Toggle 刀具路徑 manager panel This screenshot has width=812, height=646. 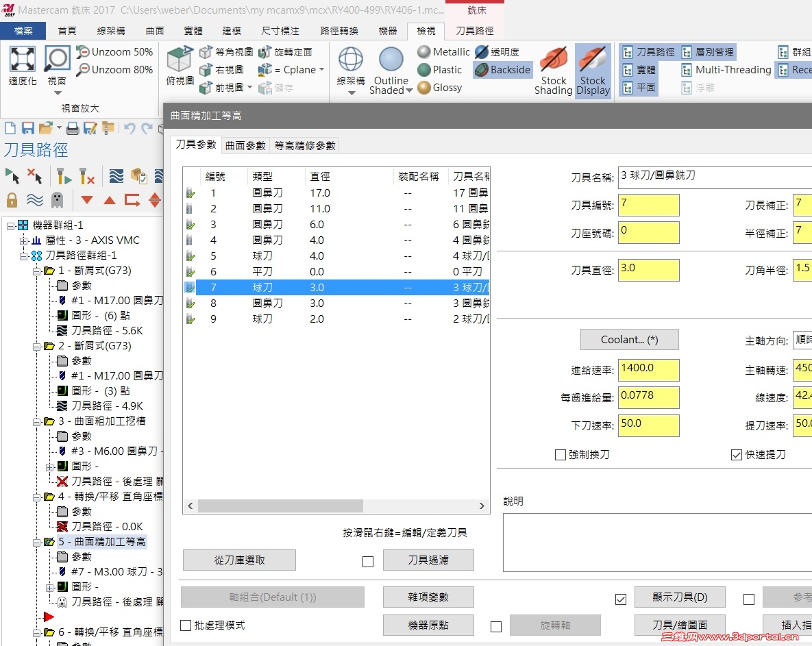(x=649, y=52)
